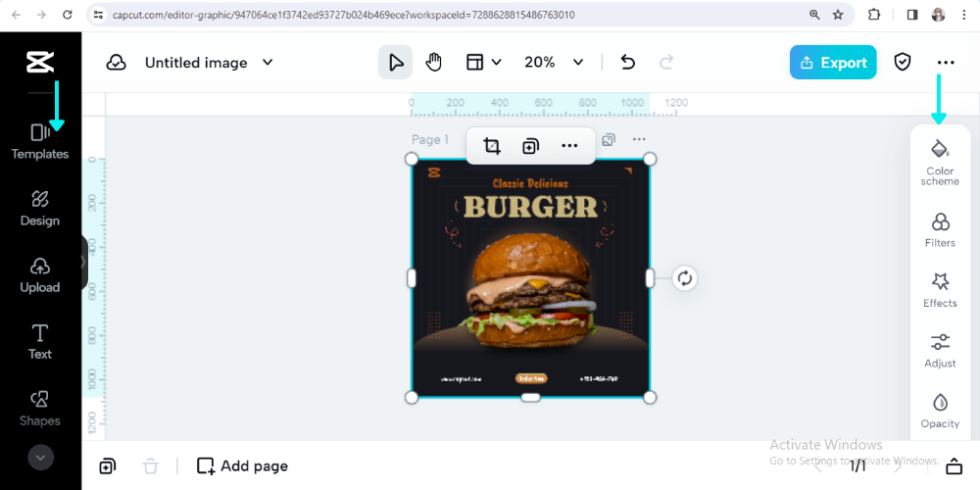Viewport: 980px width, 490px height.
Task: Open the Shapes panel
Action: tap(40, 409)
